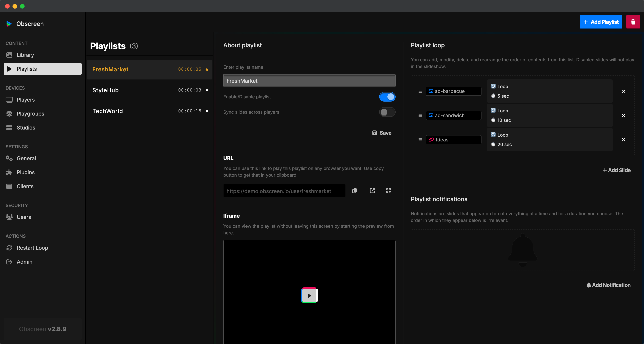The image size is (644, 344).
Task: Select the StyleHub playlist
Action: point(105,90)
